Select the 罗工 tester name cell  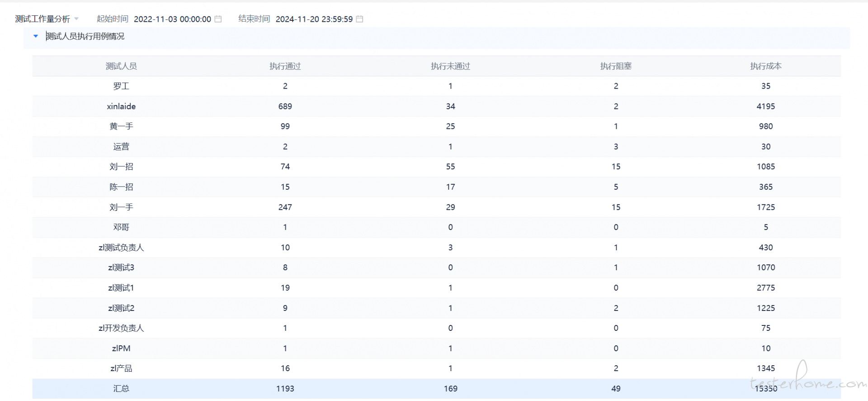coord(121,86)
